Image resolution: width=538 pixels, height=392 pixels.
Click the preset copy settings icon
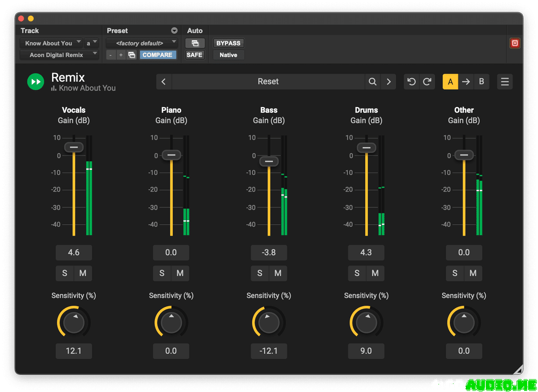tap(131, 55)
